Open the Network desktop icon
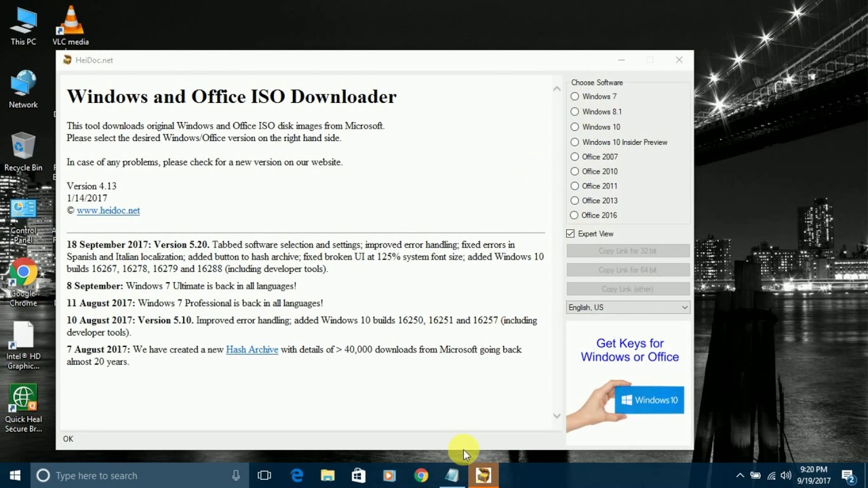 point(23,89)
